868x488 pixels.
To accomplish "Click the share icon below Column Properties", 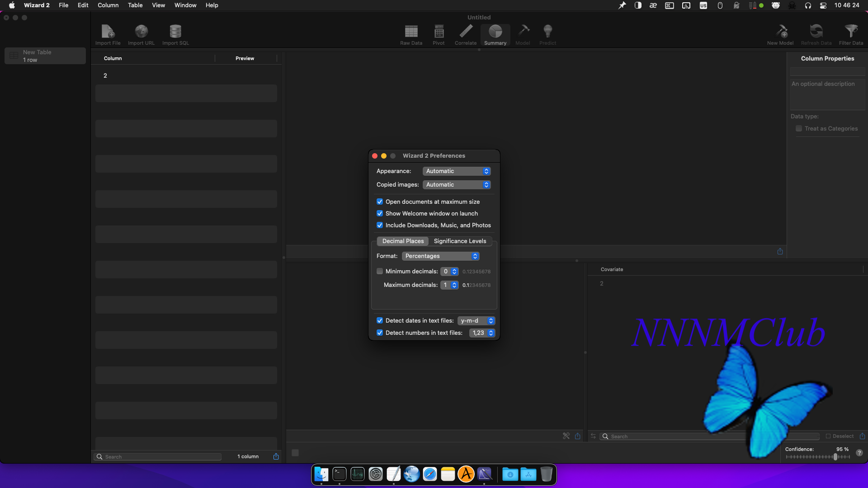I will point(780,251).
